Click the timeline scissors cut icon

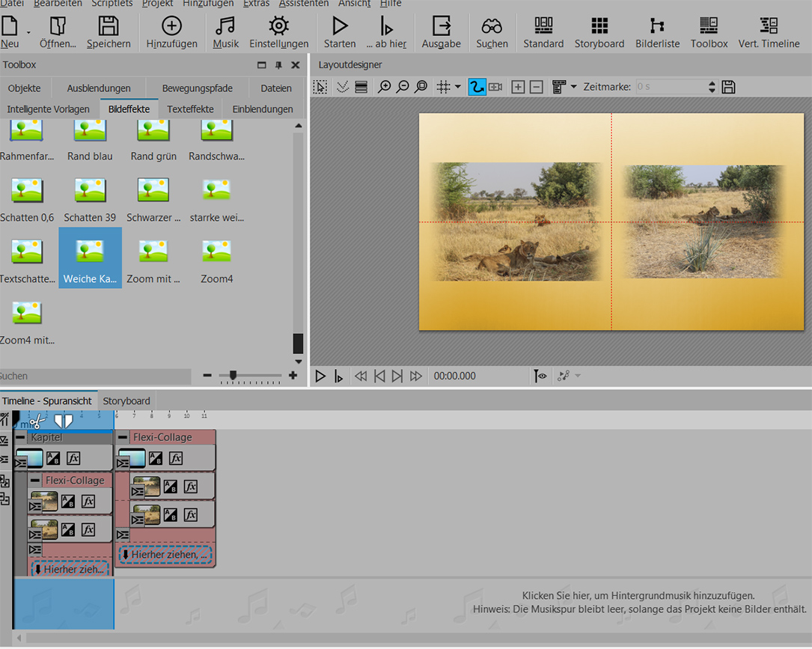37,421
